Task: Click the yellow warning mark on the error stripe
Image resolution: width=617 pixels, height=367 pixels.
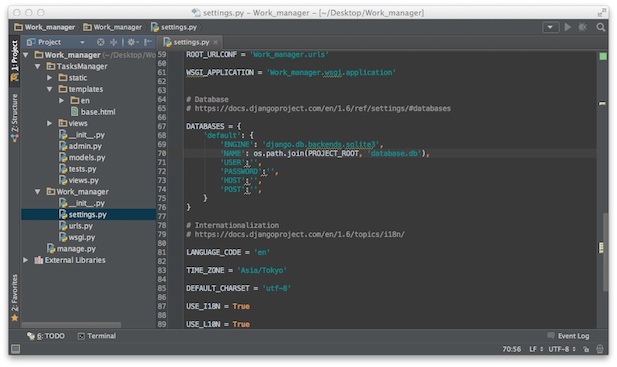Action: click(602, 103)
